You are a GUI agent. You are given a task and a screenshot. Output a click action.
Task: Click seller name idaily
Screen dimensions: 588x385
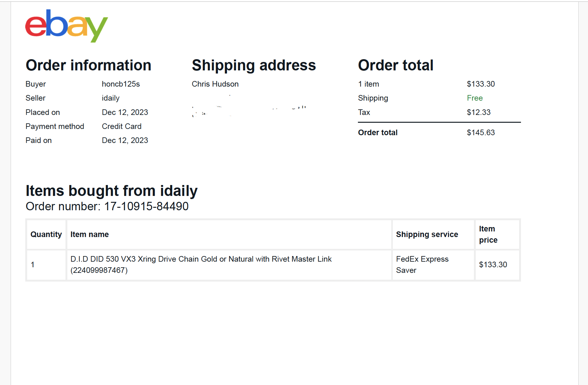pos(111,98)
